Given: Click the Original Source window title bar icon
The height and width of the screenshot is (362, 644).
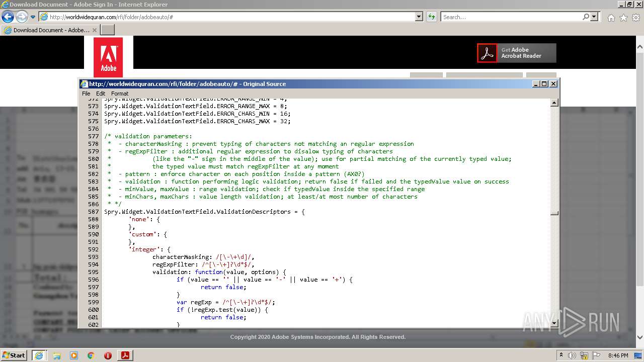Looking at the screenshot, I should click(85, 84).
